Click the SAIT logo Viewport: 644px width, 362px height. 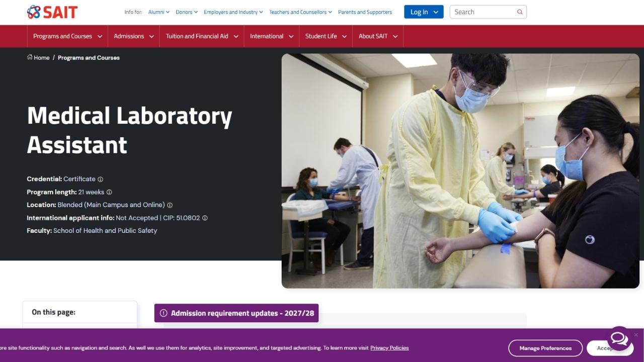(x=52, y=12)
